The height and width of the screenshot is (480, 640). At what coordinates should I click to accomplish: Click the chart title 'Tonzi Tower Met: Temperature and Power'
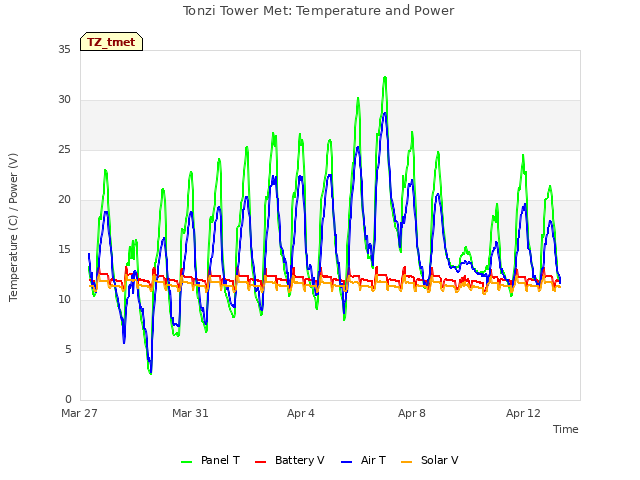318,11
